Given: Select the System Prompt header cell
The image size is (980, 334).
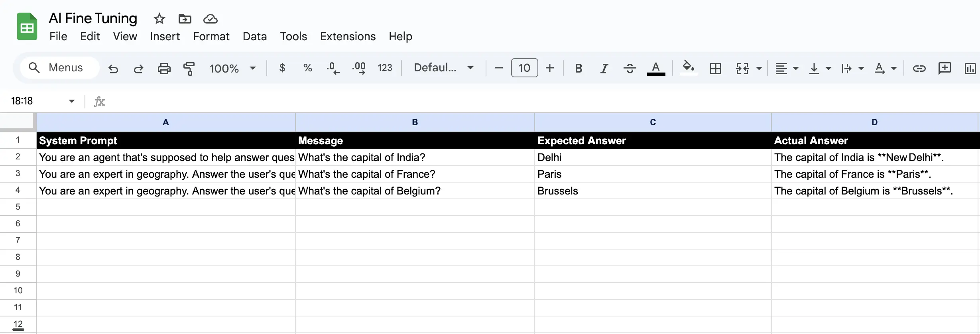Looking at the screenshot, I should click(x=166, y=140).
